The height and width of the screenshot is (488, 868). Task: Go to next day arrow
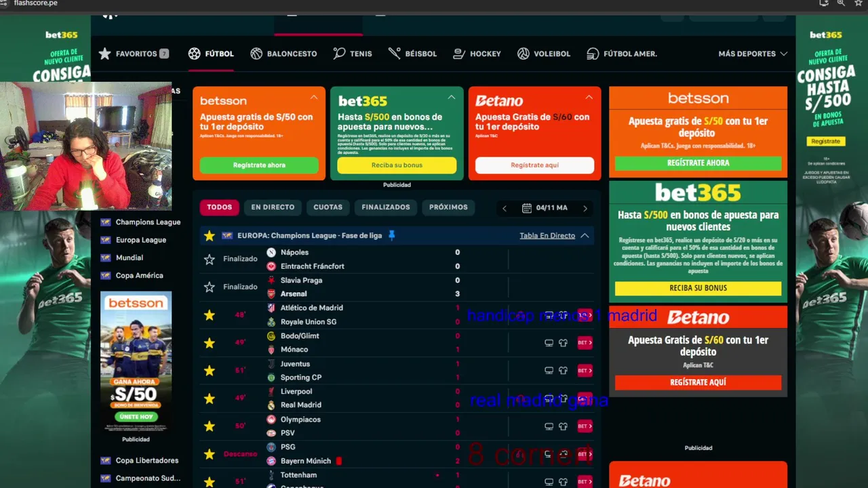click(x=585, y=208)
